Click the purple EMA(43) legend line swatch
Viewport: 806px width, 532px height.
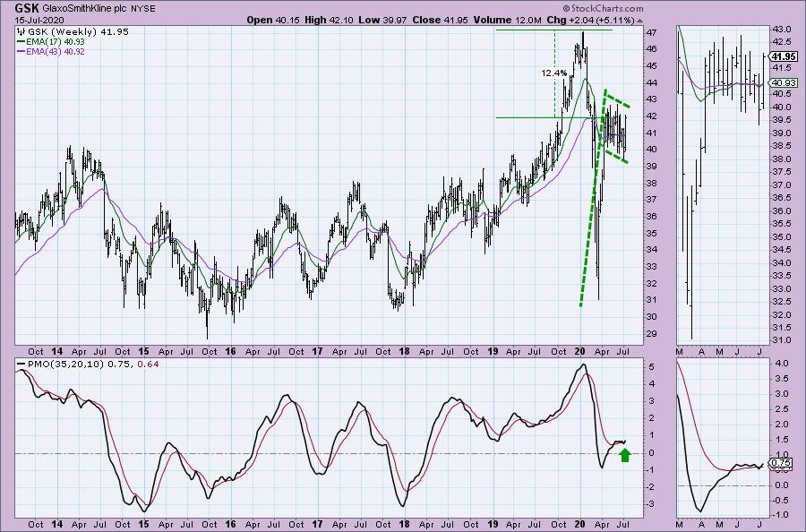point(21,52)
